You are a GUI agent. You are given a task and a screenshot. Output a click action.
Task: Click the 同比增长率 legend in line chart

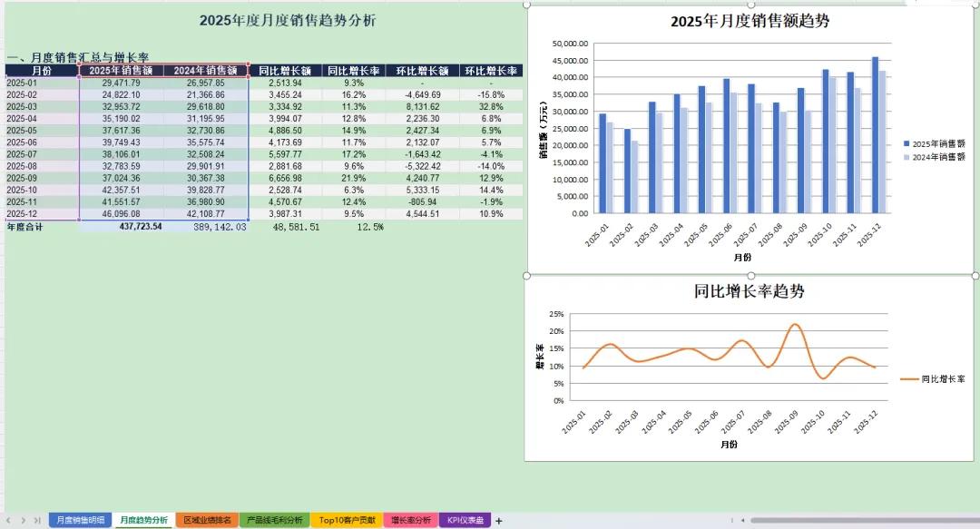(x=933, y=379)
